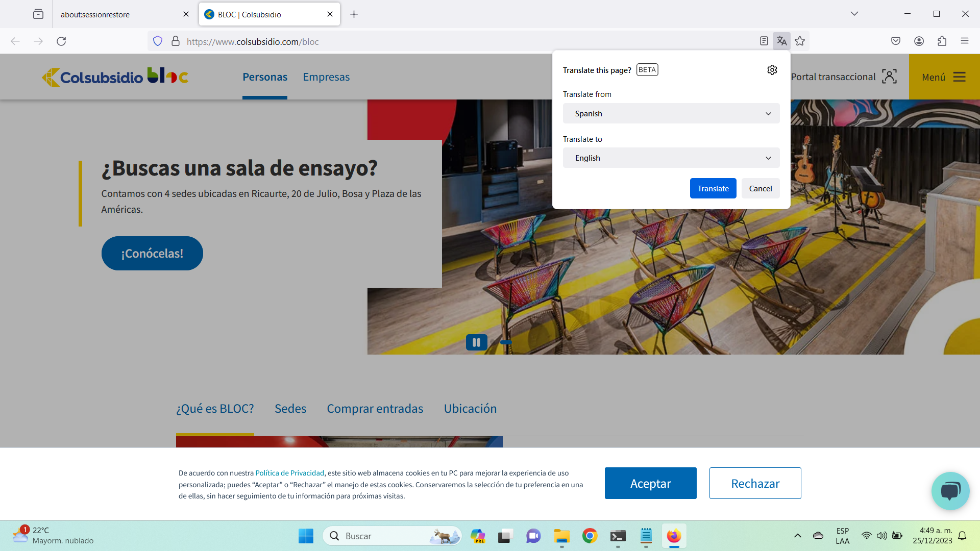This screenshot has width=980, height=551.
Task: Toggle reader view icon
Action: (764, 41)
